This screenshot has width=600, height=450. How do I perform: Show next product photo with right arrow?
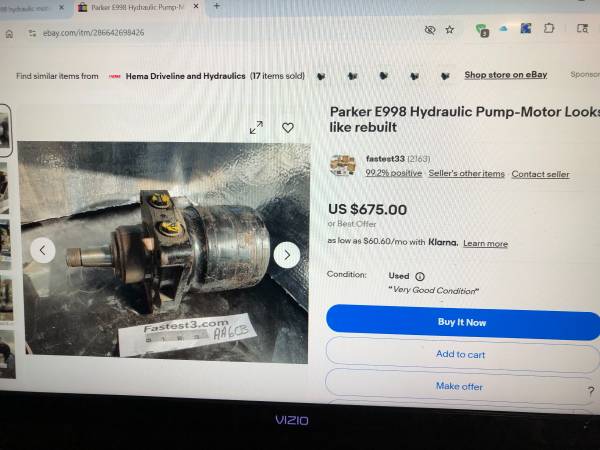coord(287,255)
